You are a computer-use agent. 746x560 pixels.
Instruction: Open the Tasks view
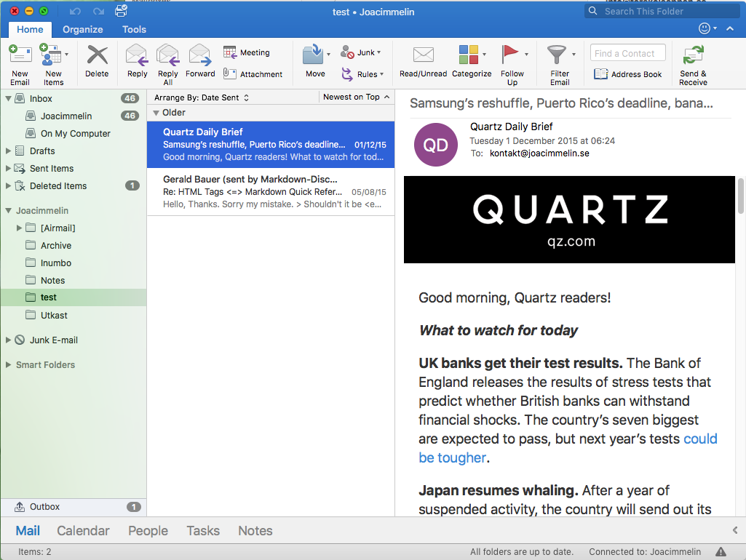pyautogui.click(x=203, y=530)
